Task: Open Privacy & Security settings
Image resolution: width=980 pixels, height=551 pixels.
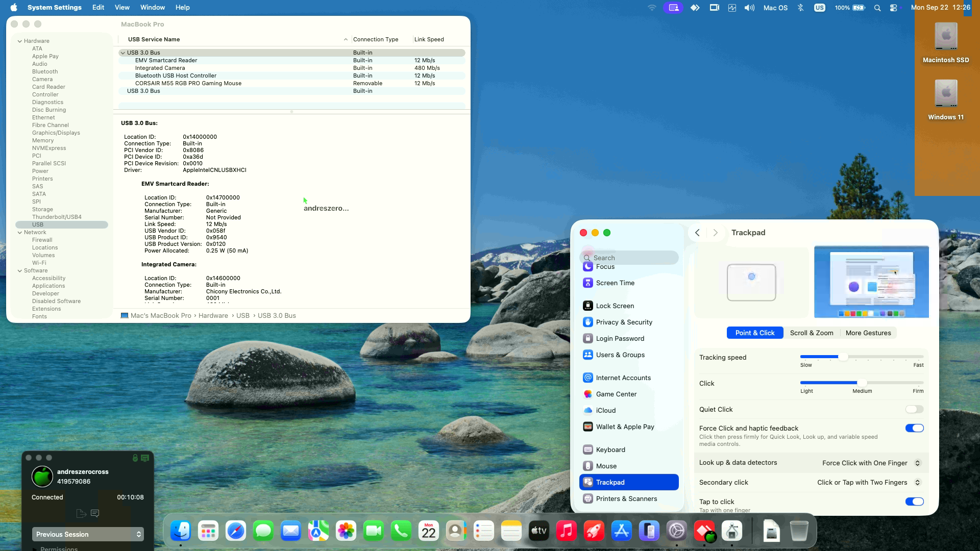Action: [629, 322]
